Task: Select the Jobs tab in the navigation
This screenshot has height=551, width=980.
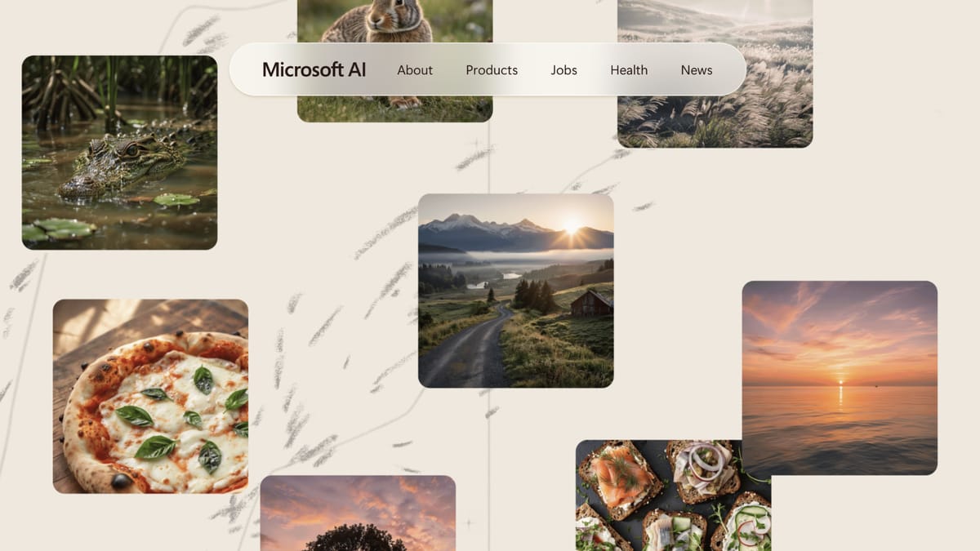Action: coord(563,70)
